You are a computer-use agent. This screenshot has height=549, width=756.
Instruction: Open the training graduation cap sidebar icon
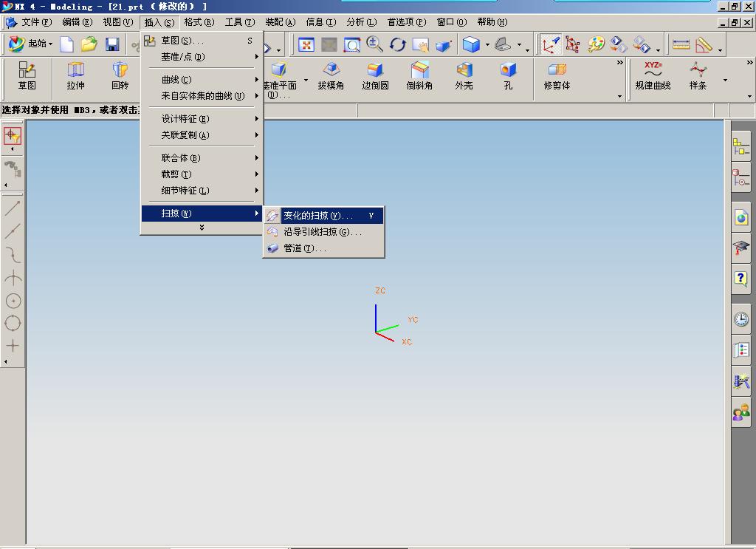741,248
